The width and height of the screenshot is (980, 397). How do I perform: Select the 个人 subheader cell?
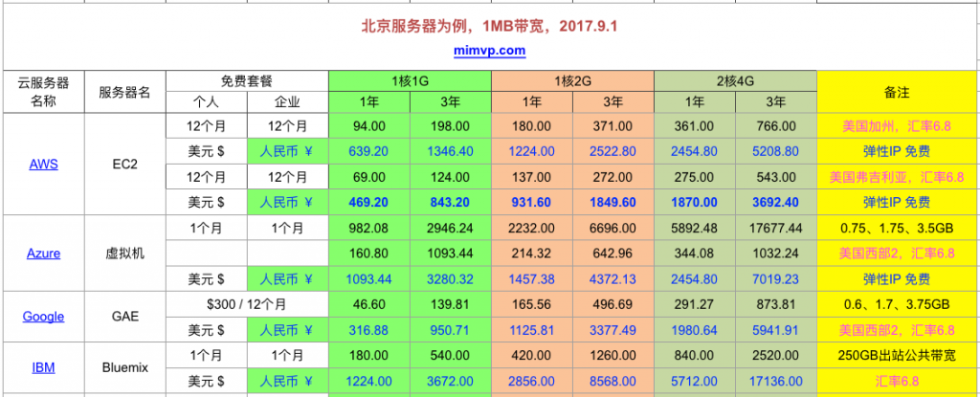pos(207,102)
